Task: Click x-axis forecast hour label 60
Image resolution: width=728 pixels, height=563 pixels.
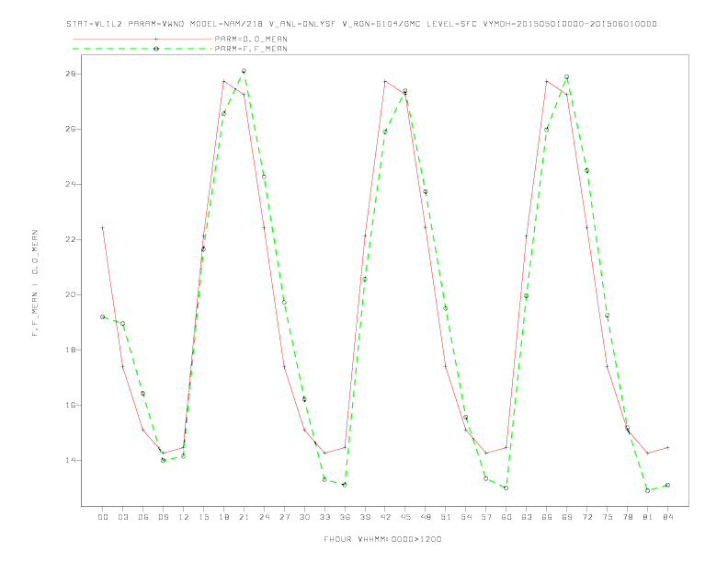Action: pos(506,517)
